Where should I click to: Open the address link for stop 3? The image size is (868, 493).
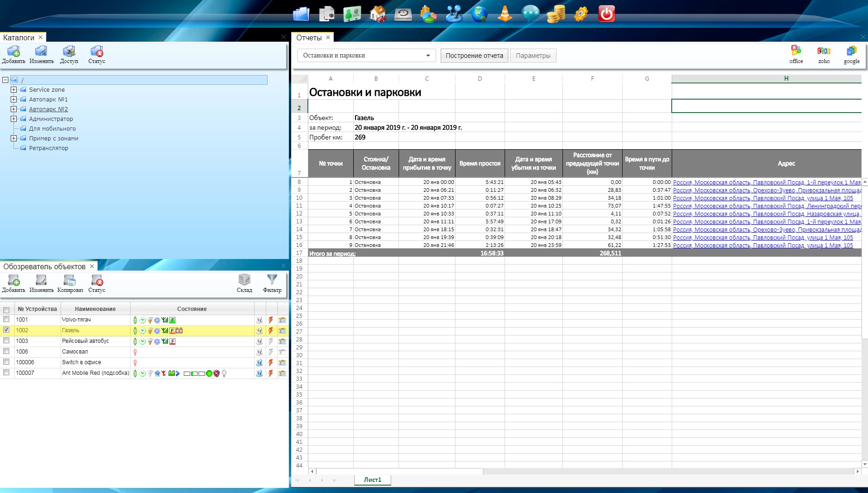tap(762, 198)
